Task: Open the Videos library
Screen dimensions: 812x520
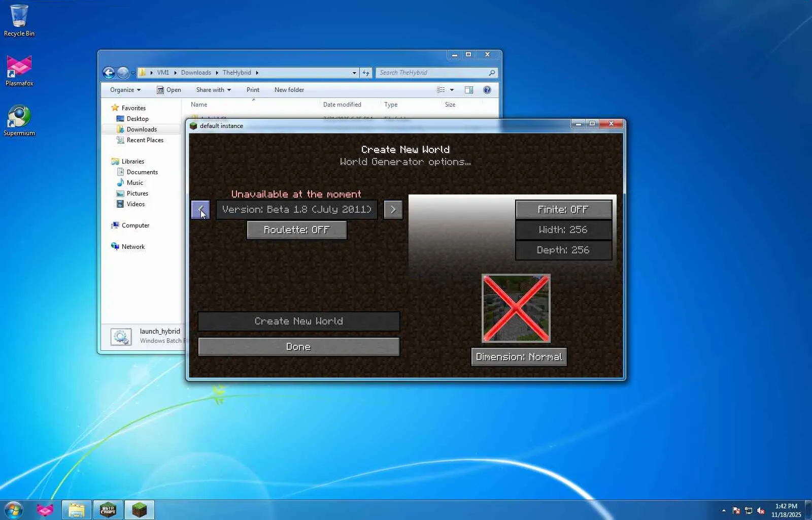Action: (x=136, y=204)
